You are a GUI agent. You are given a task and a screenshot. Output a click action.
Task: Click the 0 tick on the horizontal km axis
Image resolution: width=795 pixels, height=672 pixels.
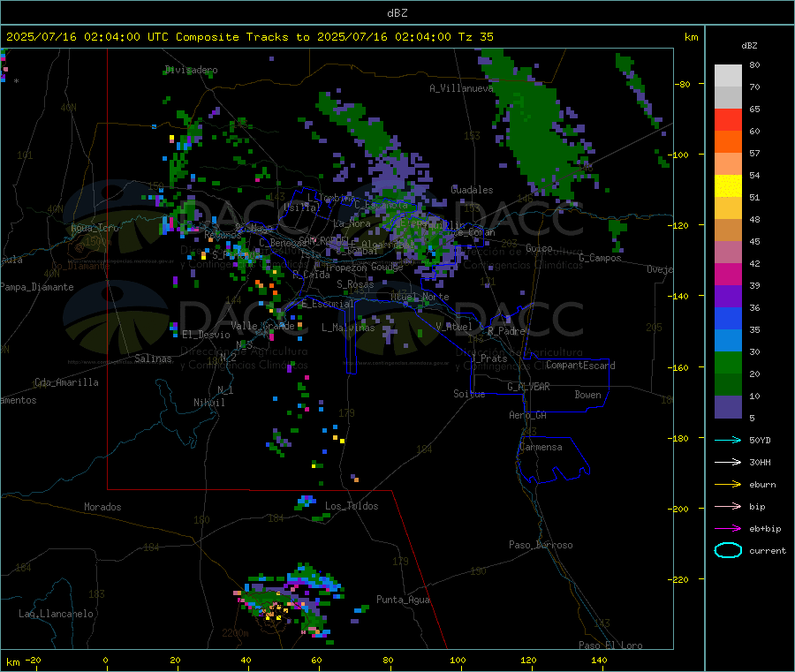(105, 661)
